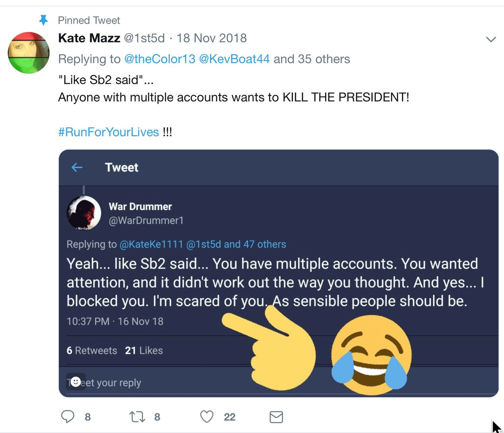Like the tweet with the heart icon
The height and width of the screenshot is (433, 504).
click(207, 417)
